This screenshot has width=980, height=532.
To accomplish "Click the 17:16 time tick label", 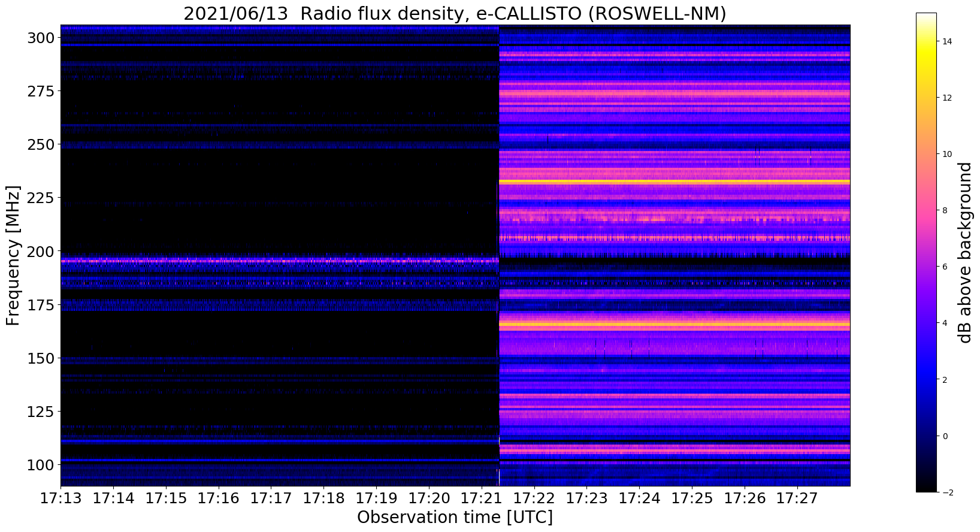I will coord(219,498).
